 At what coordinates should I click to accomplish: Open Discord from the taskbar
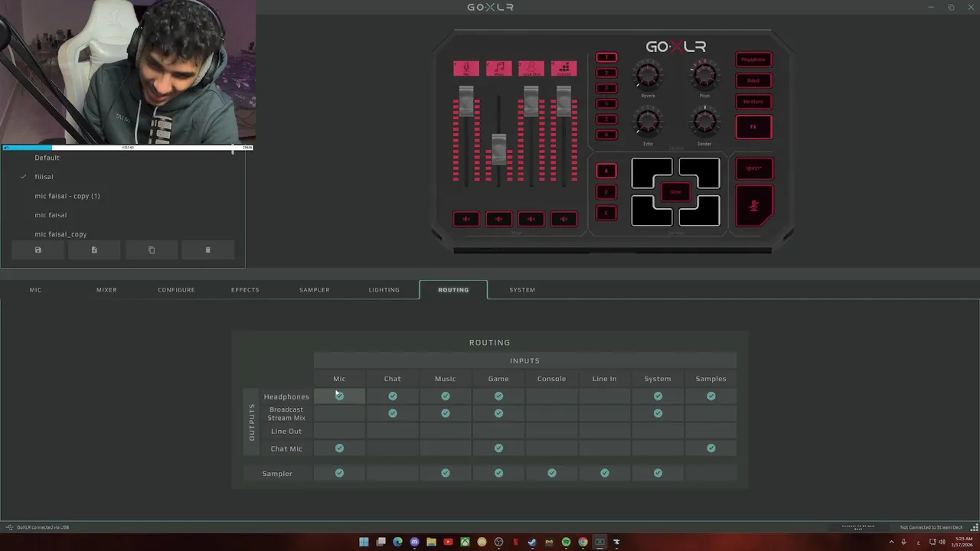(x=414, y=542)
